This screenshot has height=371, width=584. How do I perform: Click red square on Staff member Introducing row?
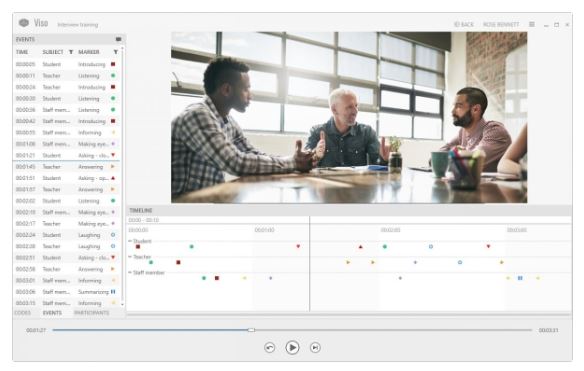point(113,121)
